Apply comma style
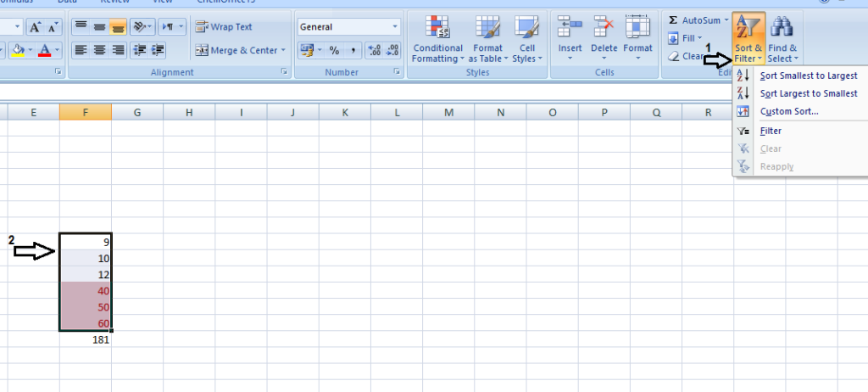 tap(353, 50)
